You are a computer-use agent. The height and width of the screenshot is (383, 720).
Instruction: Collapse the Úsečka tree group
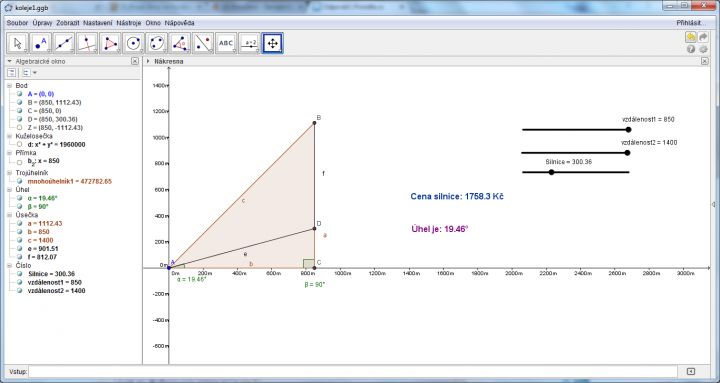click(9, 215)
